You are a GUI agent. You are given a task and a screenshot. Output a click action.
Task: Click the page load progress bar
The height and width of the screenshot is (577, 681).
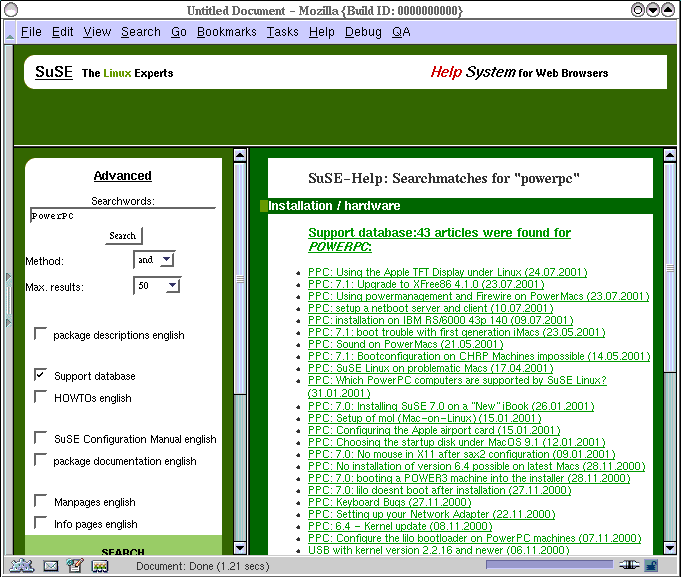point(549,564)
